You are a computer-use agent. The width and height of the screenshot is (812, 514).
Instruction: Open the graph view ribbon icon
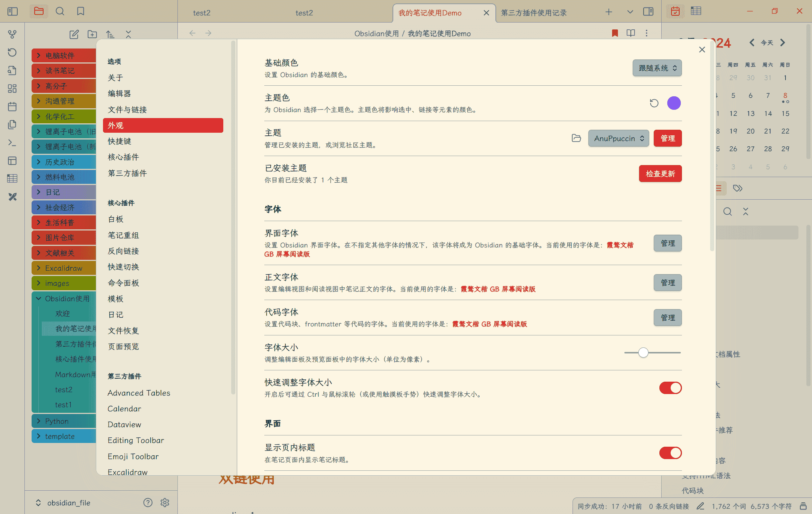tap(12, 34)
